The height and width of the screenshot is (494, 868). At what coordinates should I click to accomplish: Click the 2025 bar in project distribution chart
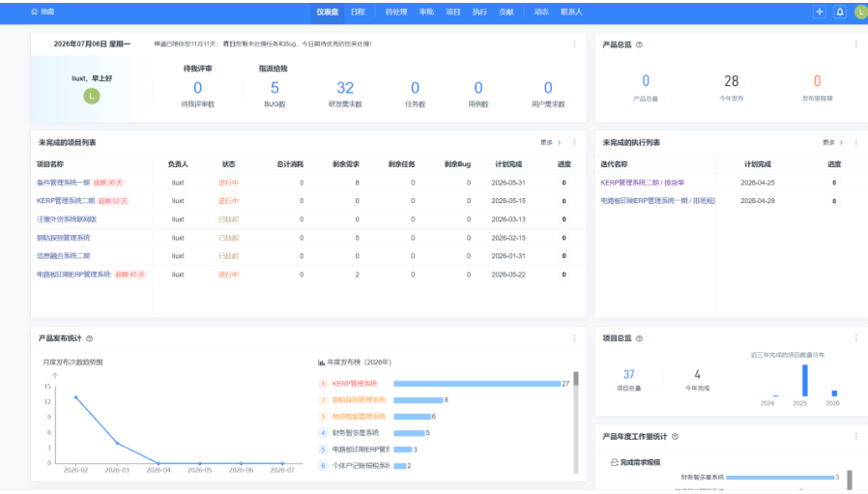pyautogui.click(x=805, y=381)
